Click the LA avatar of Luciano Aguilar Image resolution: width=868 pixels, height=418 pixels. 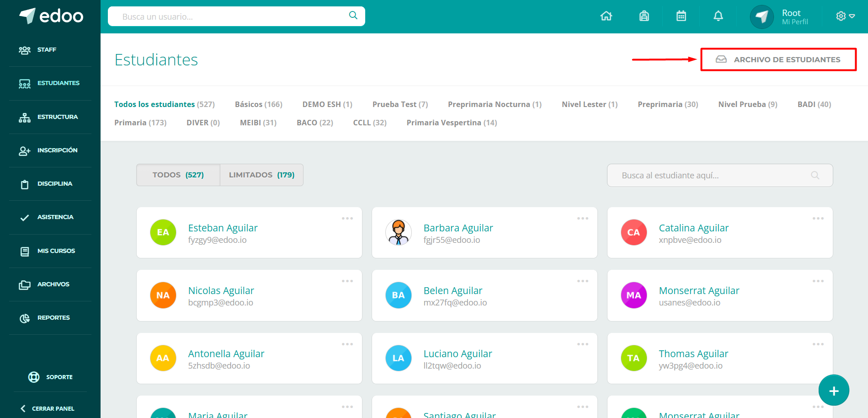pos(399,358)
